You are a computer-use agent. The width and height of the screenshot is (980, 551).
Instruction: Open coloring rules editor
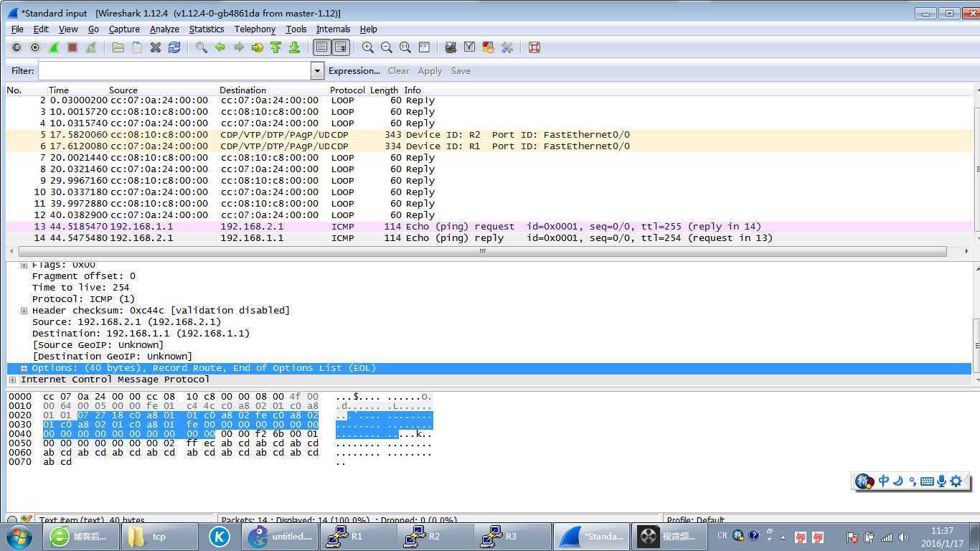click(489, 47)
